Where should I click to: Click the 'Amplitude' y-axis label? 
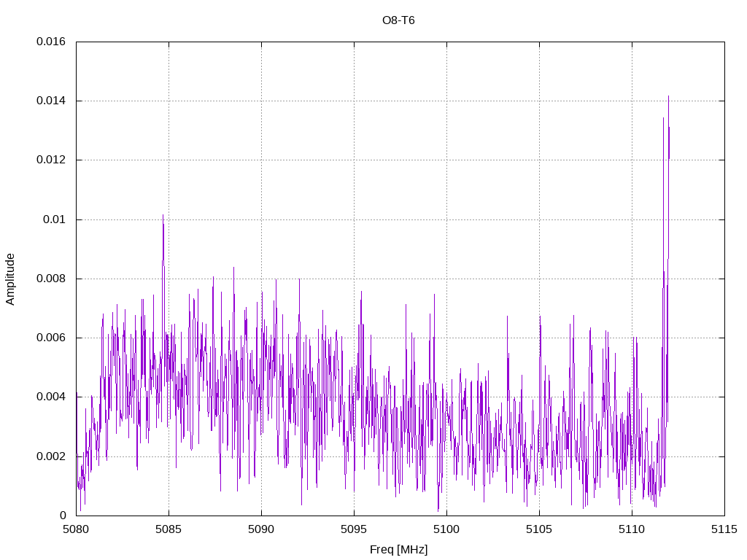(x=10, y=279)
